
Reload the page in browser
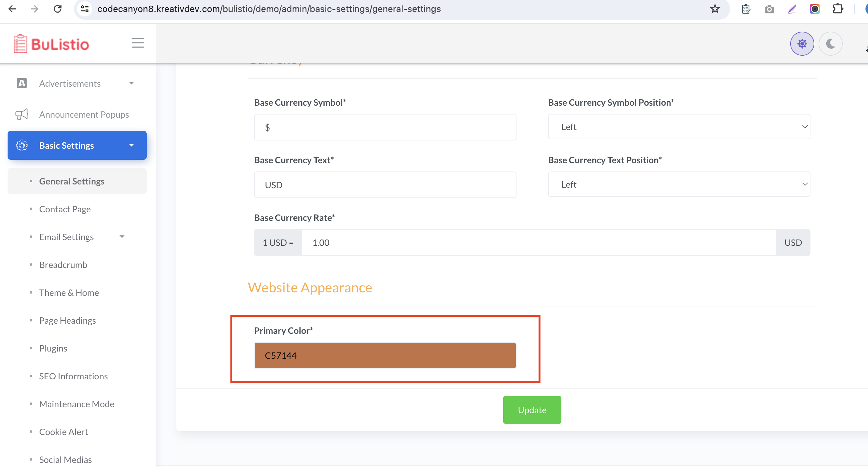(x=58, y=9)
